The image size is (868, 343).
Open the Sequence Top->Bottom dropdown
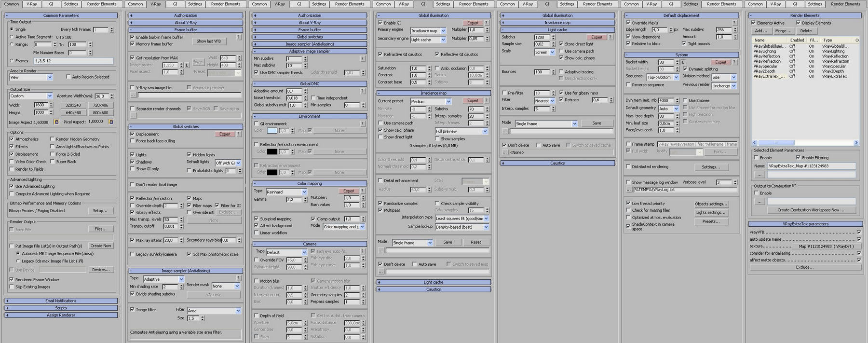pyautogui.click(x=663, y=77)
